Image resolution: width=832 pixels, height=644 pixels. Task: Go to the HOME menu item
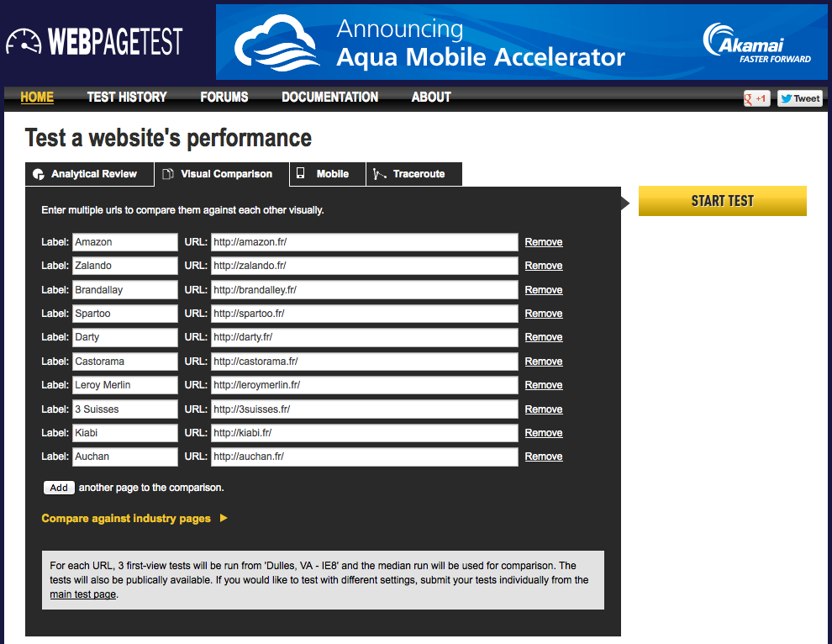point(37,98)
